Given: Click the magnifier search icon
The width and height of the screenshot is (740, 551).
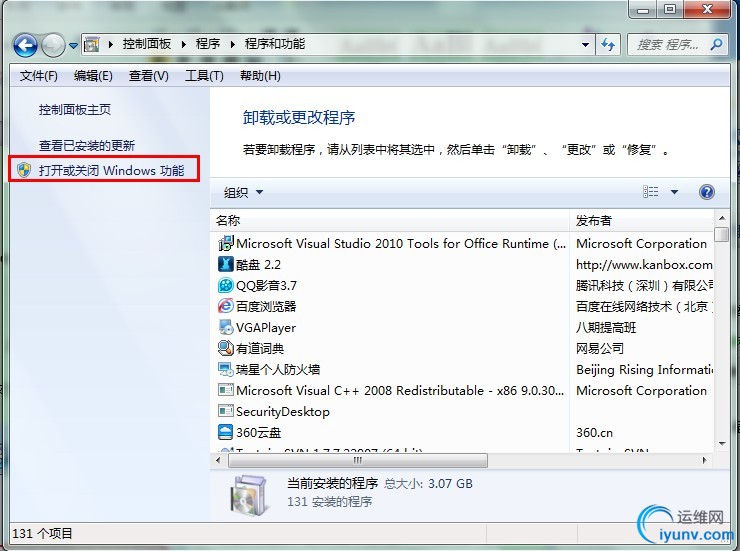Looking at the screenshot, I should 716,45.
